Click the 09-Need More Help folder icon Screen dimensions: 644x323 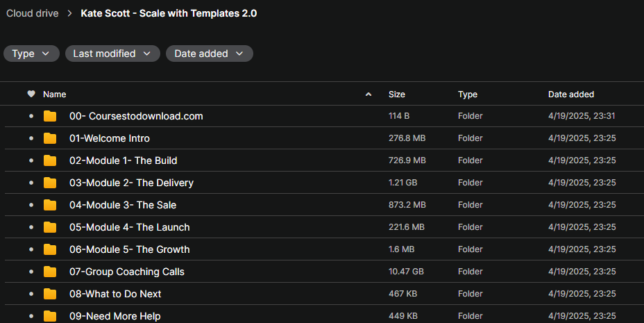50,316
